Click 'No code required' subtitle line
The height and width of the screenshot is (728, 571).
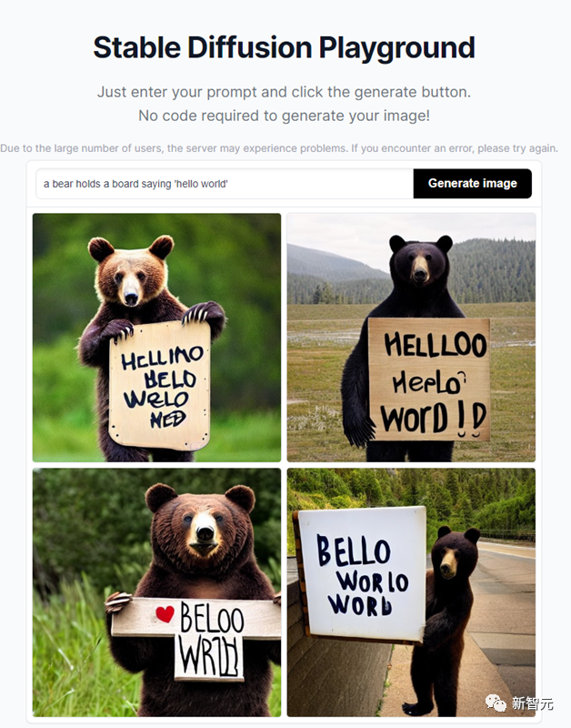point(284,116)
